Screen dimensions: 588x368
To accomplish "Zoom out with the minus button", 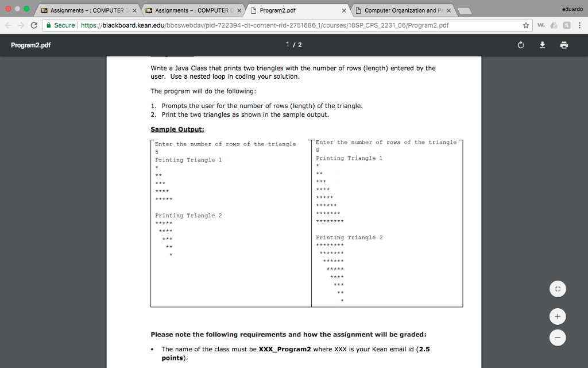I will (x=557, y=338).
